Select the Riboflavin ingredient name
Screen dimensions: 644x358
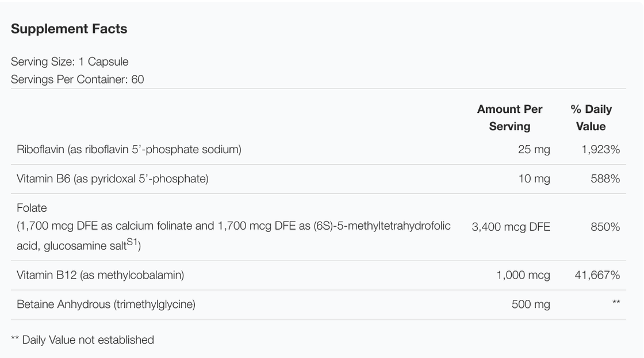[129, 150]
